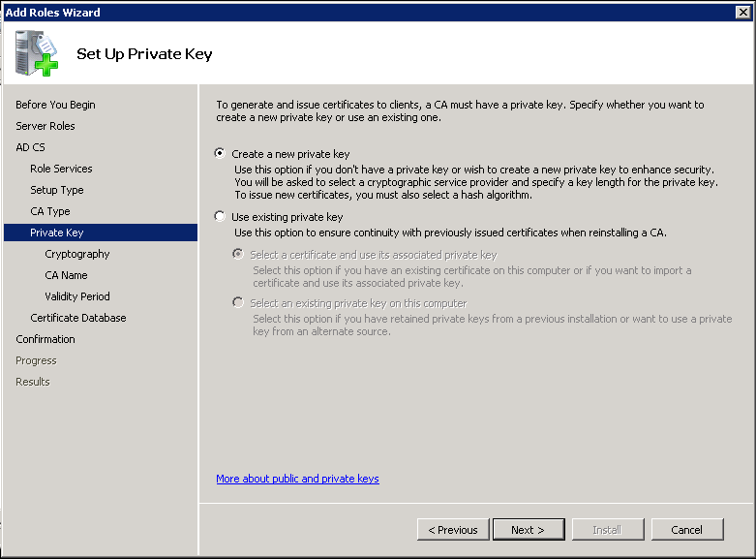756x559 pixels.
Task: Open Validity Period sub-step
Action: (77, 296)
